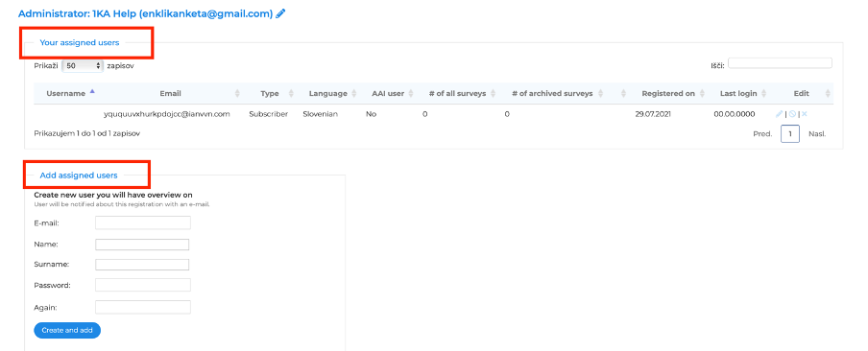Sort by Email column sort arrows

[237, 93]
